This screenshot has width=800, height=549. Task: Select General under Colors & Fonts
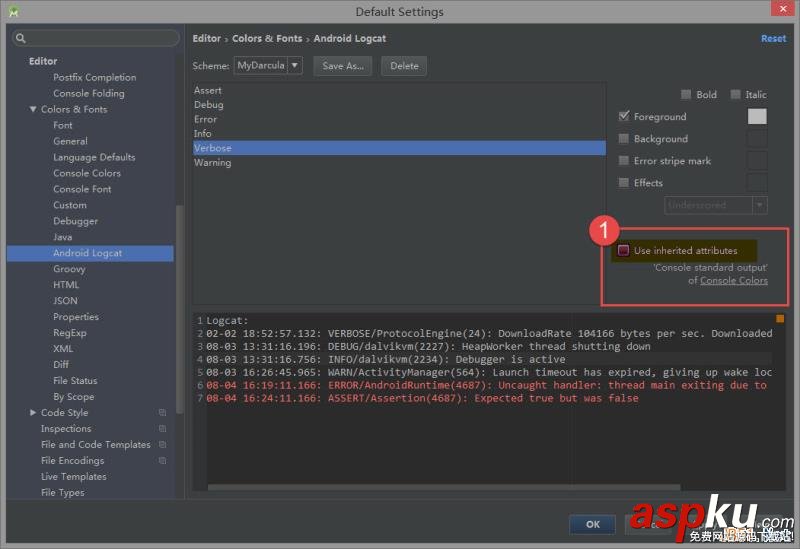pos(70,141)
